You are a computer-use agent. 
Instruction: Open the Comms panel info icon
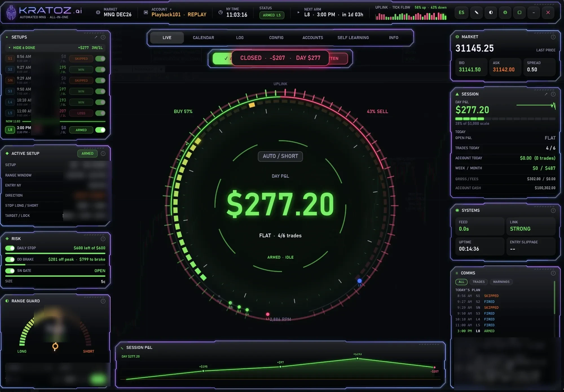(553, 273)
